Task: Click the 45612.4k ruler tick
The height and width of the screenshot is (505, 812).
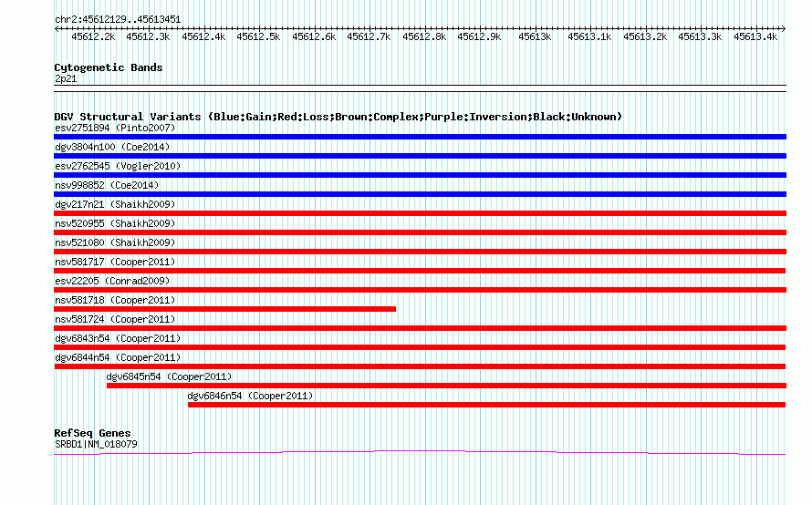Action: [x=203, y=36]
